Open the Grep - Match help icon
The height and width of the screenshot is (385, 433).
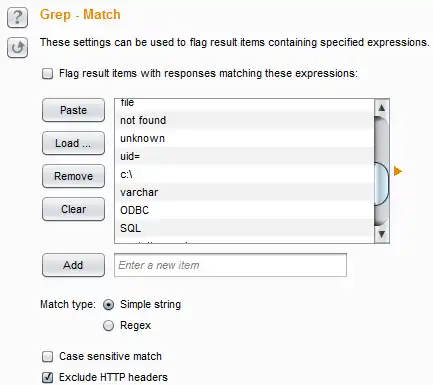click(17, 17)
